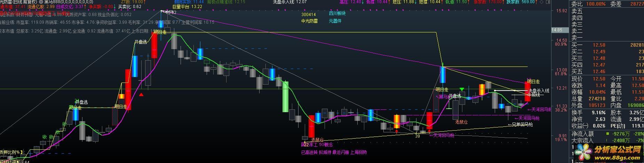
Task: Select the 卖一 ask row
Action: coord(607,38)
